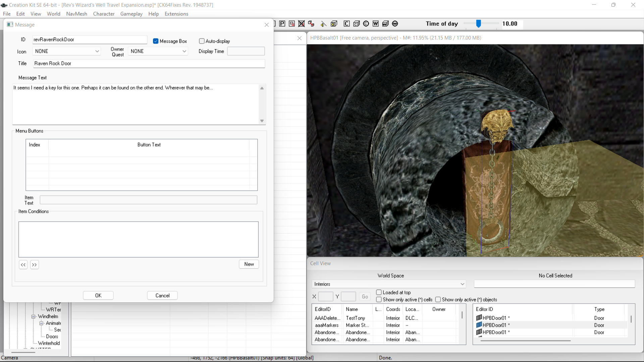Open the Owner Quest dropdown
This screenshot has width=644, height=362.
(x=158, y=51)
